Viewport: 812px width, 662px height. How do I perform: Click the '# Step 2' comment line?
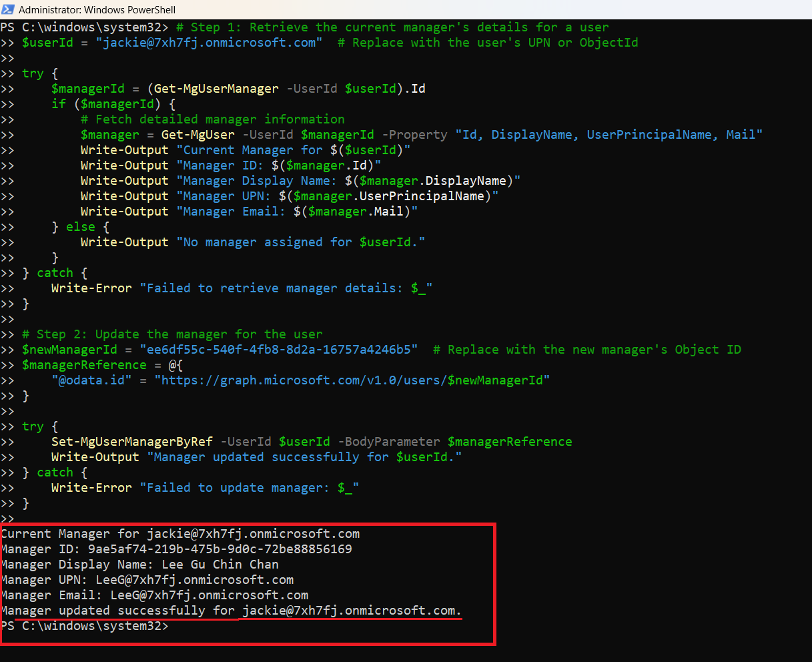point(172,334)
